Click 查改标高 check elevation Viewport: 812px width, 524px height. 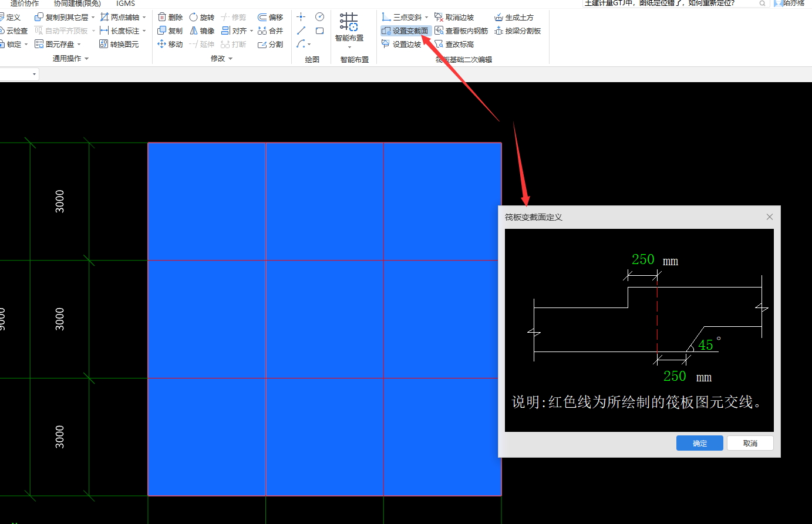click(454, 44)
